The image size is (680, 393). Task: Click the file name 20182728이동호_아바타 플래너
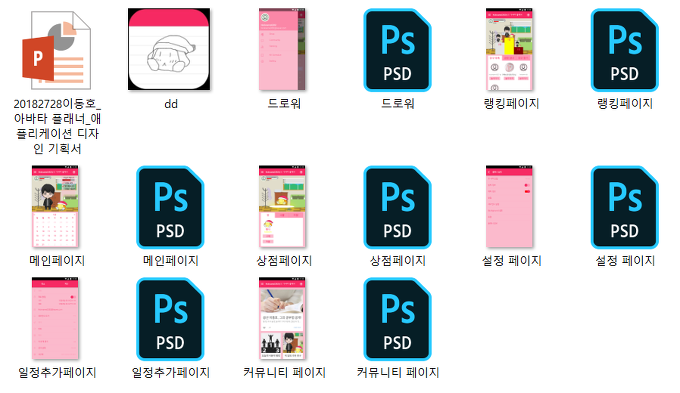(57, 126)
